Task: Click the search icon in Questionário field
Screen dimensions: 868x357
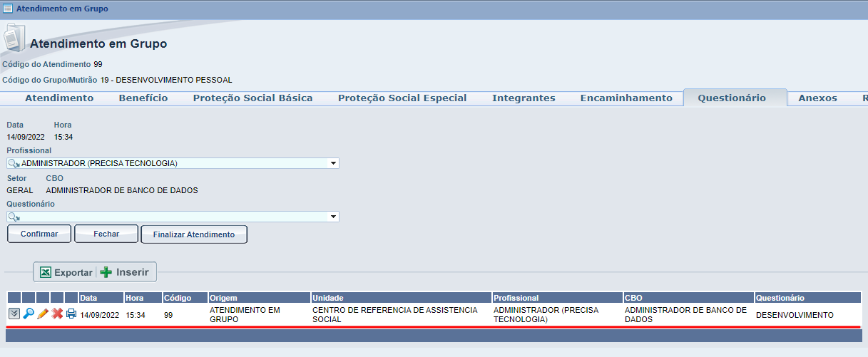Action: click(14, 217)
